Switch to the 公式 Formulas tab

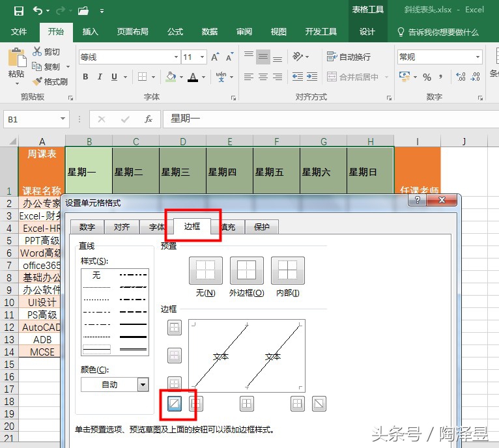click(x=175, y=32)
